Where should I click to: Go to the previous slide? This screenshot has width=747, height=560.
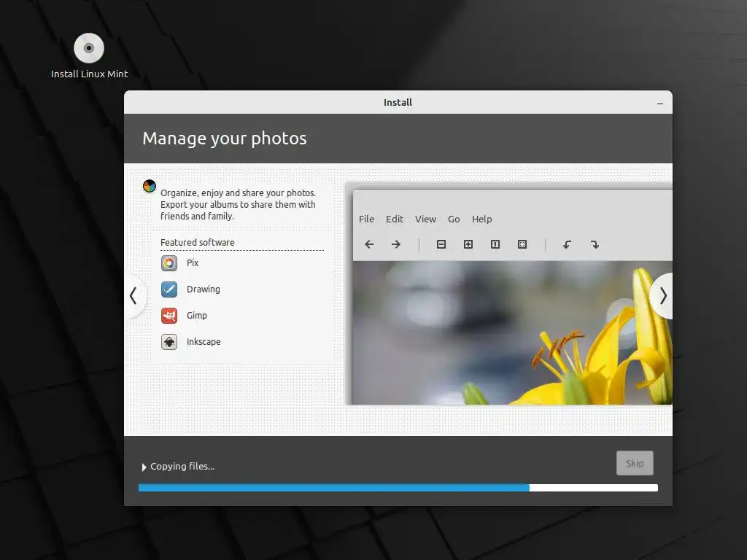[134, 296]
